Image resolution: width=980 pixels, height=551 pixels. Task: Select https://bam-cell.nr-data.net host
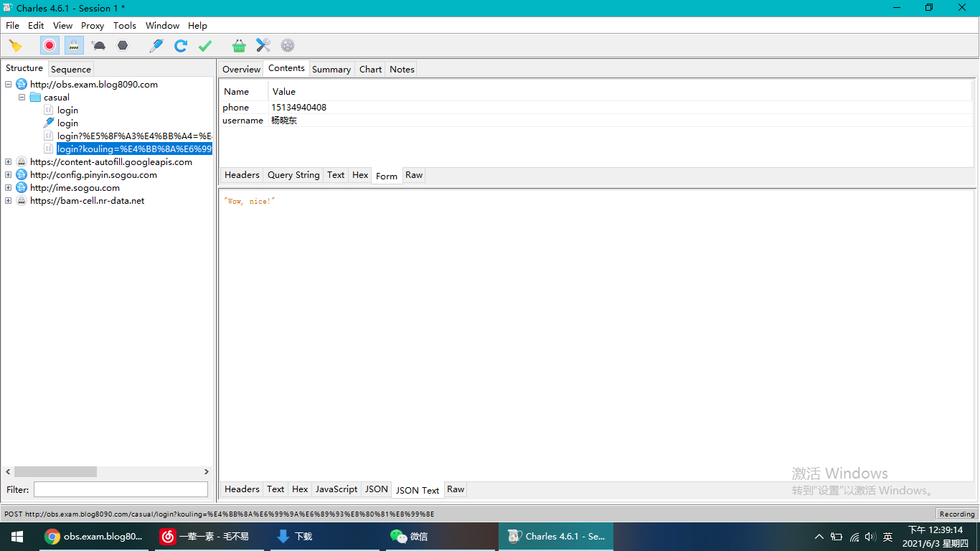coord(88,201)
